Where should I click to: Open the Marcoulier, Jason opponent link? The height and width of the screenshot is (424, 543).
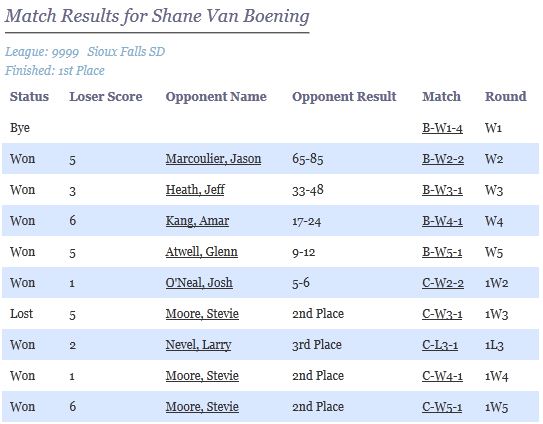[213, 159]
